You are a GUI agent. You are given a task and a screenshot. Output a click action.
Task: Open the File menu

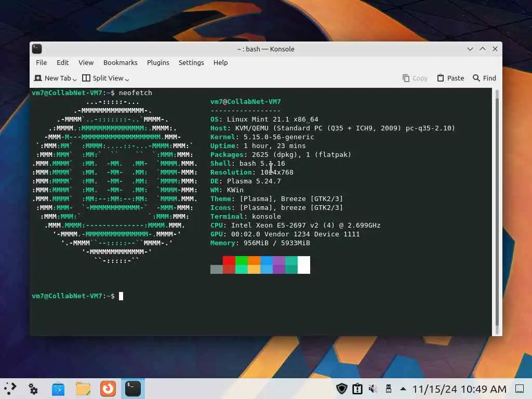pos(42,62)
